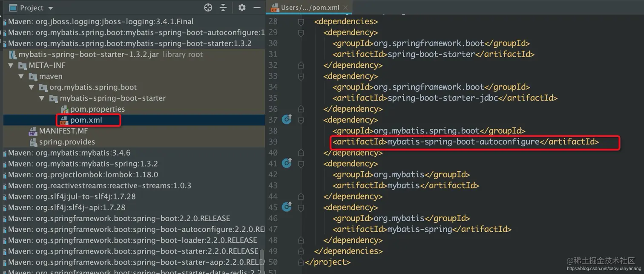Viewport: 644px width, 274px height.
Task: Click the locate/scroll from source target icon
Action: (208, 8)
